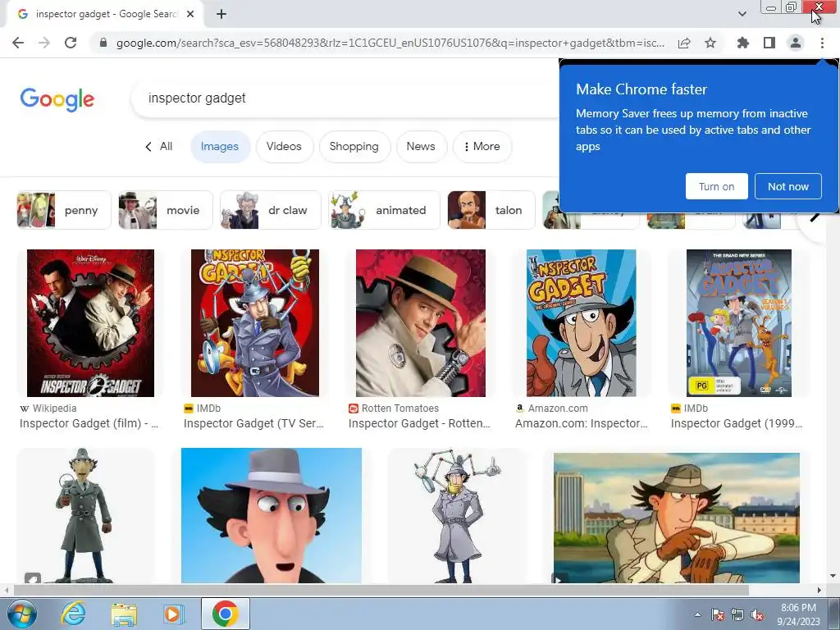Open the Windows Start menu
Viewport: 840px width, 630px height.
click(22, 614)
